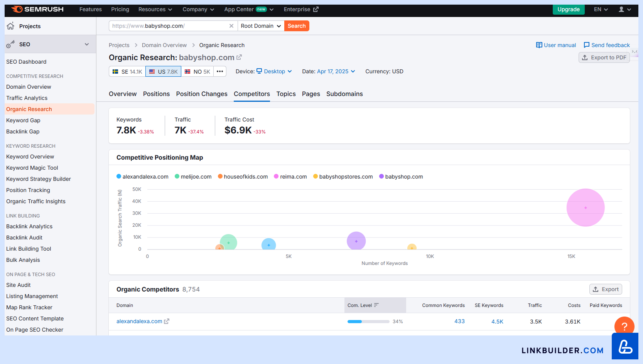Open babyshop.com external link icon
Viewport: 643px width, 364px height.
point(239,57)
